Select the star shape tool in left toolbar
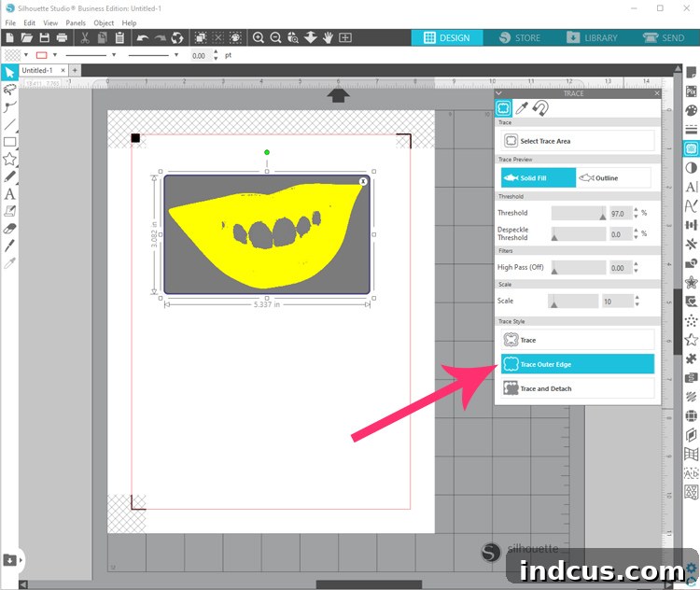 [10, 159]
